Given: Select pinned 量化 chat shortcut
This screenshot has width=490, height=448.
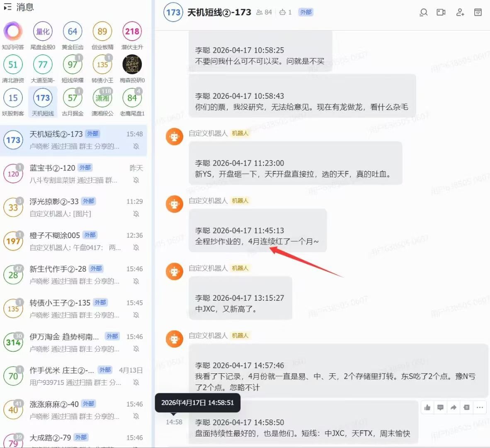Looking at the screenshot, I should (x=43, y=32).
